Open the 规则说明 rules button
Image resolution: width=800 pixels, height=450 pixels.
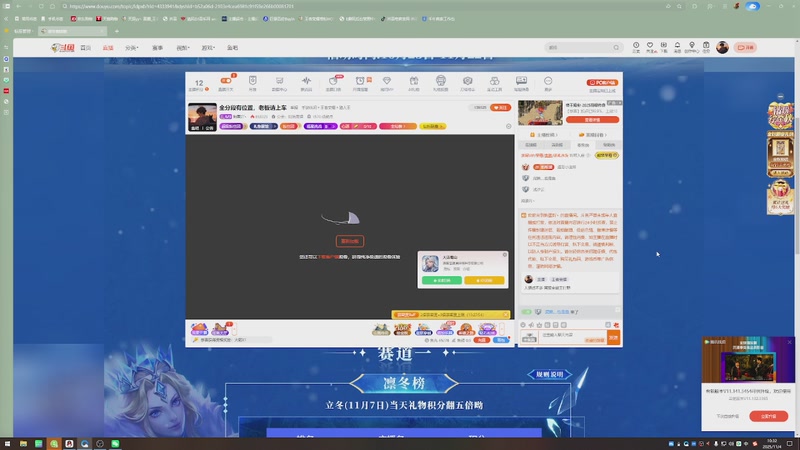tap(549, 374)
